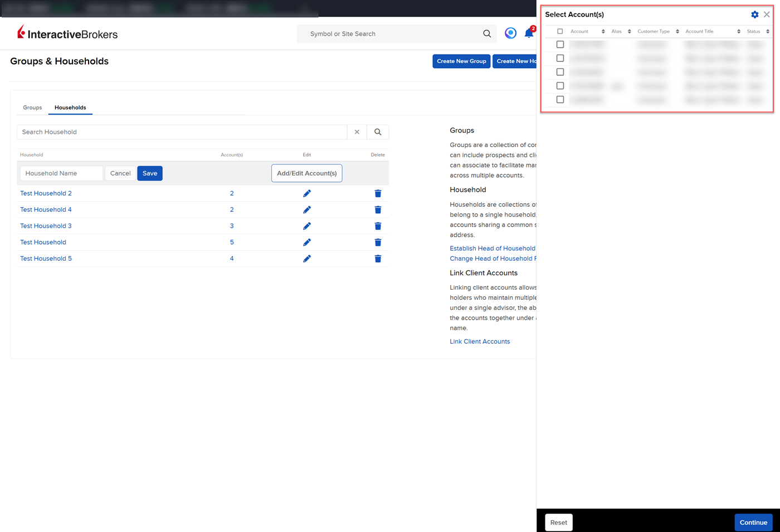Delete Test Household 5 with trash icon
The image size is (780, 532).
(378, 258)
